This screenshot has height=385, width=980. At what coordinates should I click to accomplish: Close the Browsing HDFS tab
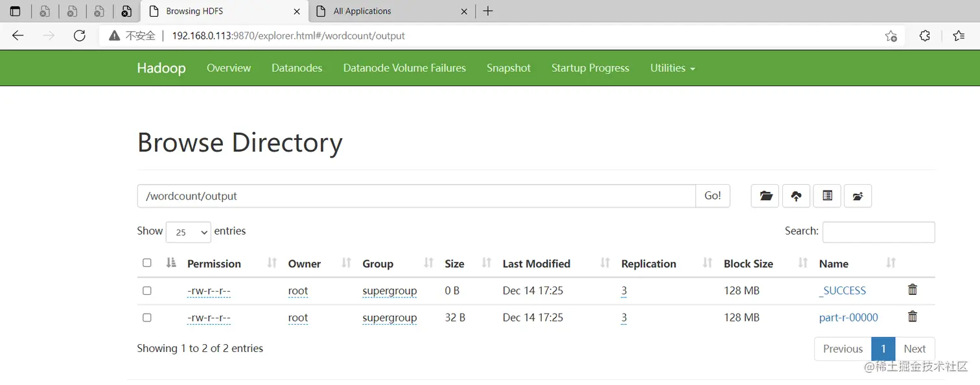point(297,11)
